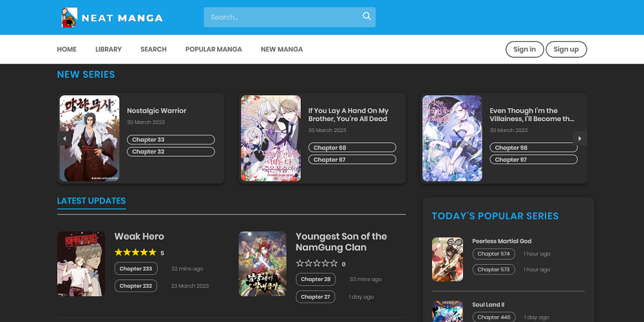Open Peerless Martial God cover thumbnail

pos(448,259)
